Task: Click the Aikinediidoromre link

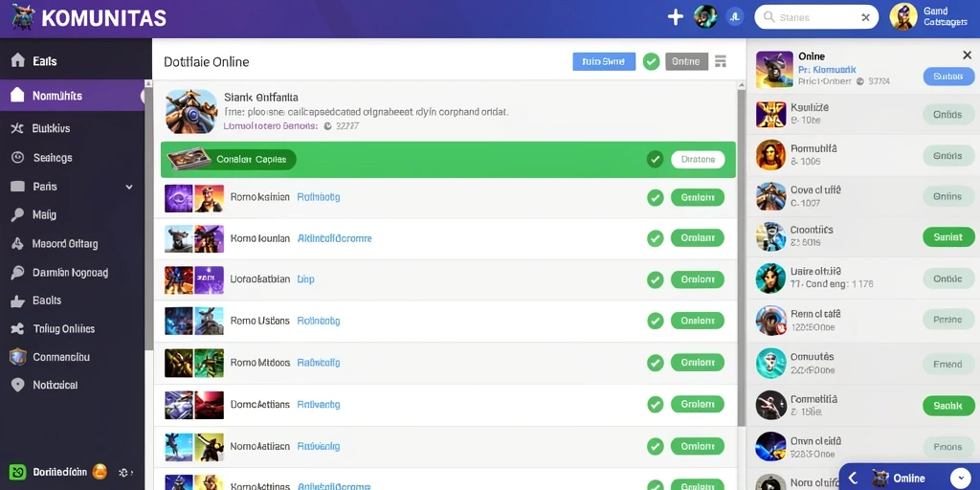Action: pyautogui.click(x=334, y=238)
